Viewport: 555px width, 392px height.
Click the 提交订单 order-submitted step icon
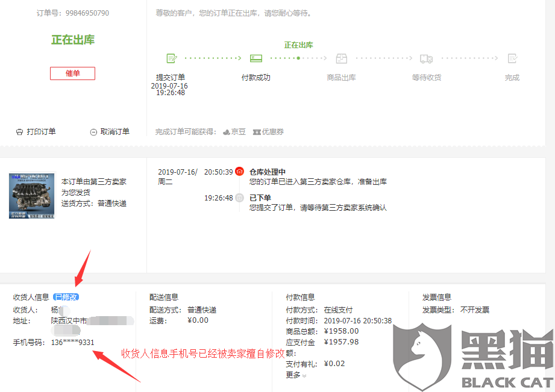171,58
